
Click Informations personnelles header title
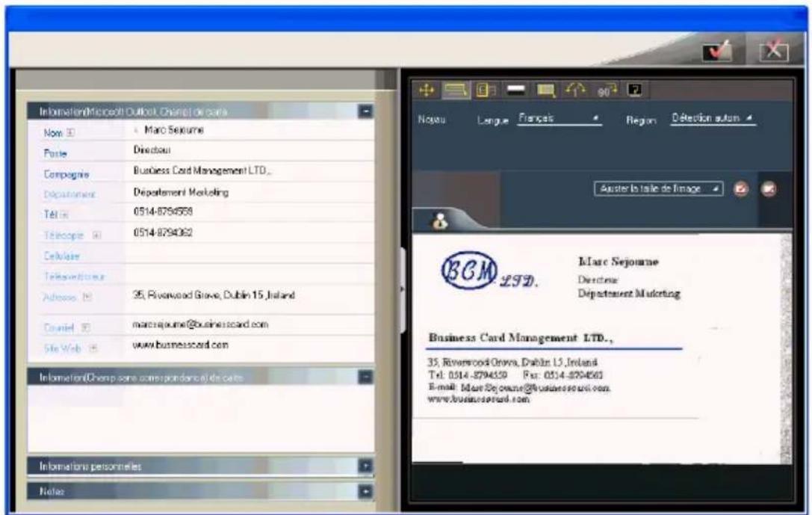point(90,466)
